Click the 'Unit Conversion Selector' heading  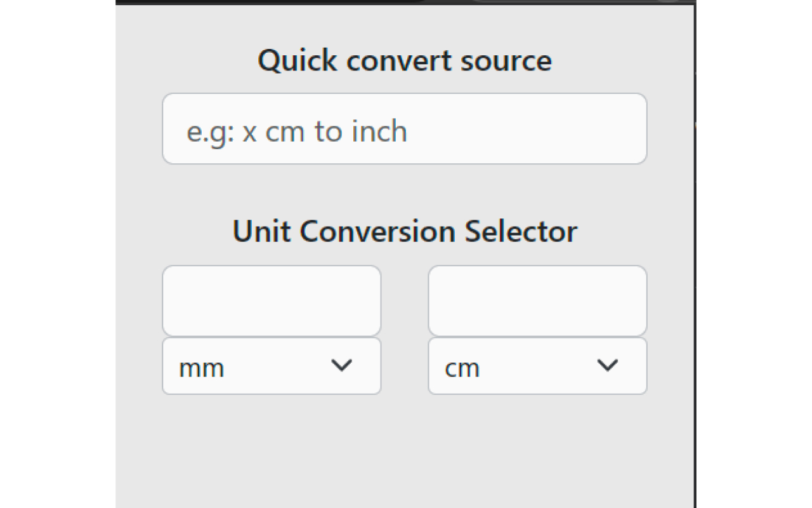[405, 231]
